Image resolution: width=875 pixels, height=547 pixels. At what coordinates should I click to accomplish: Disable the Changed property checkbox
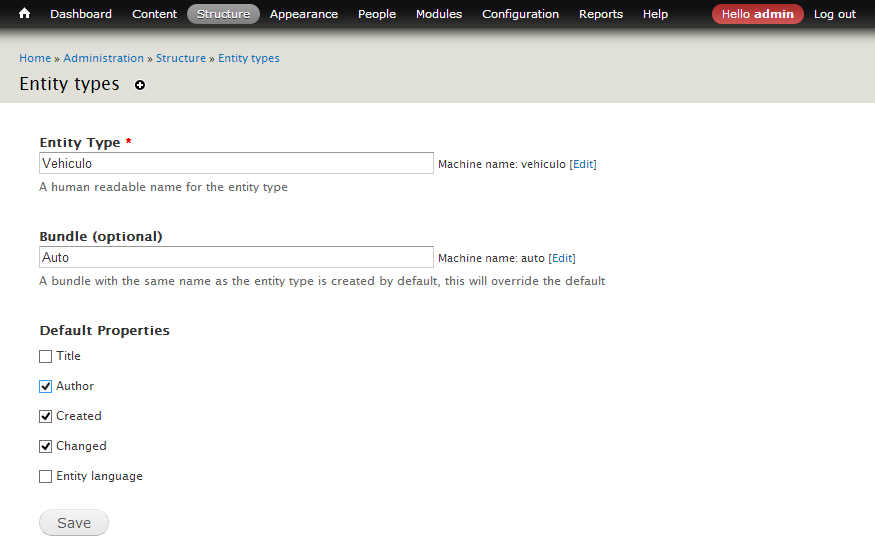[x=46, y=446]
